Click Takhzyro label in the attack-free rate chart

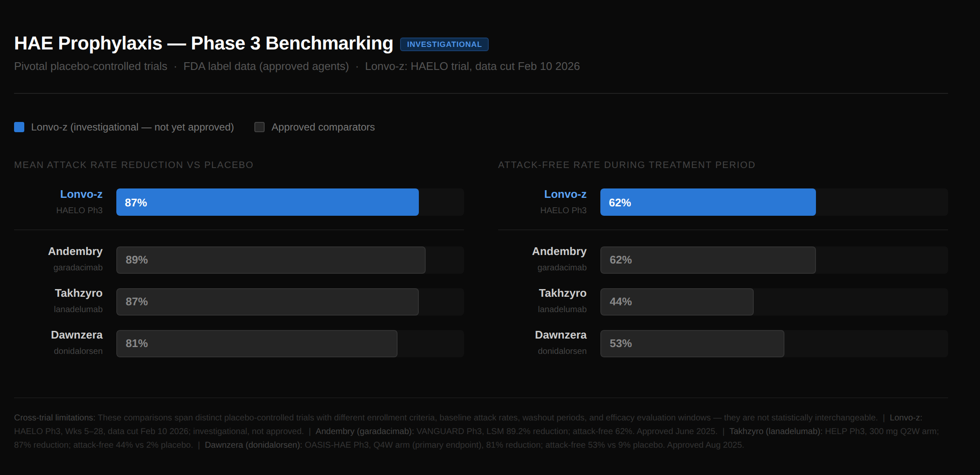point(563,293)
